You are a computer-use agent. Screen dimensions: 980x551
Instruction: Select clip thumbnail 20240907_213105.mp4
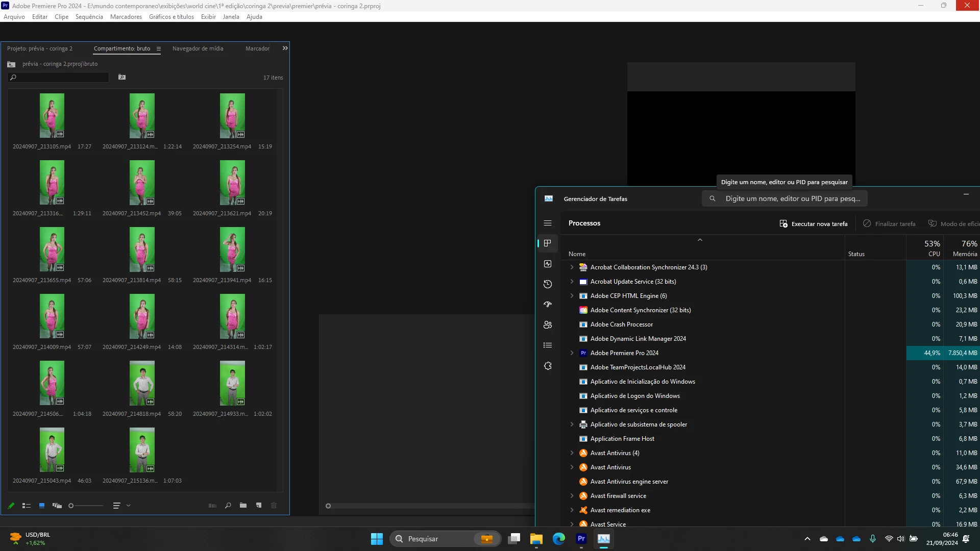click(x=52, y=115)
